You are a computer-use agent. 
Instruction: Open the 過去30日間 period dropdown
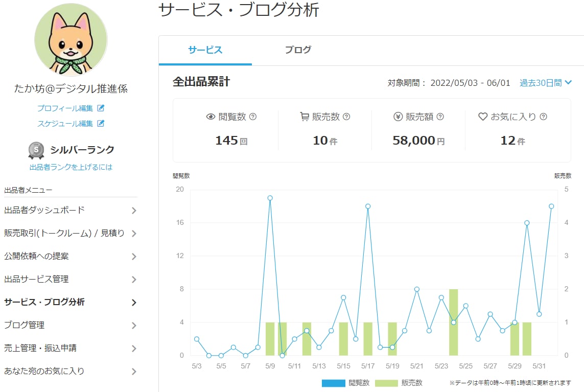(546, 83)
